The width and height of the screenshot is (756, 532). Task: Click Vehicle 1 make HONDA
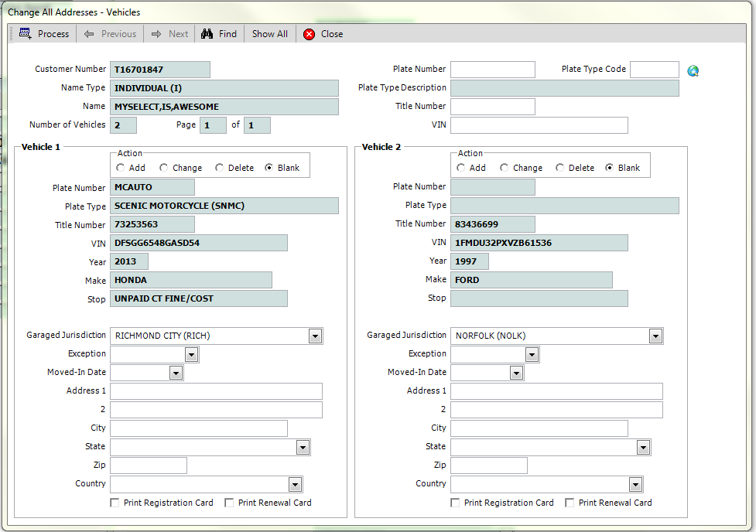(x=191, y=280)
